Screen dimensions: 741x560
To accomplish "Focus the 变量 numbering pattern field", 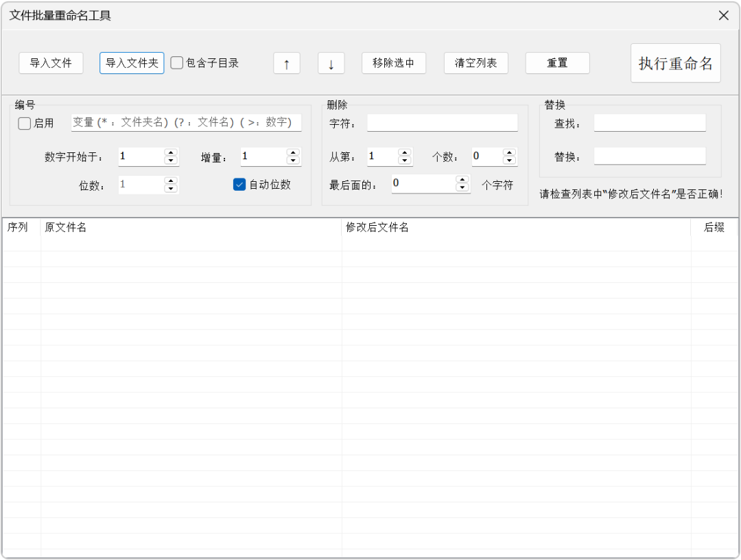I will point(186,122).
